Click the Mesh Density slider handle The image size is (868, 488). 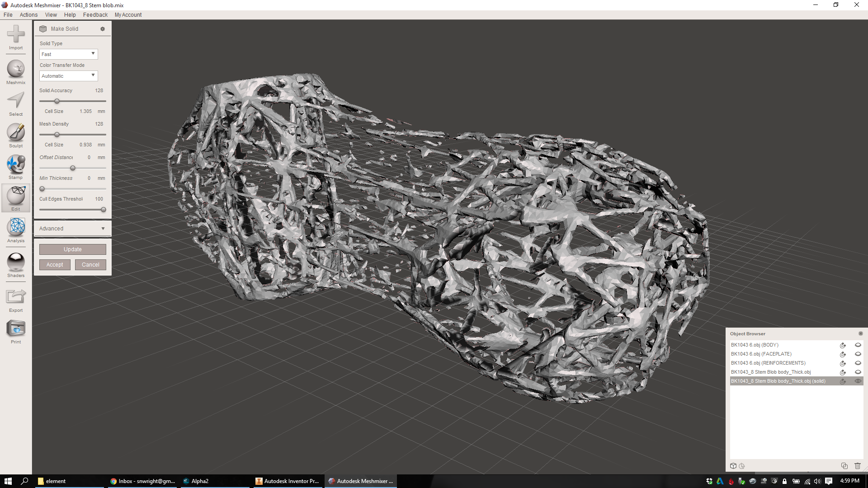pyautogui.click(x=57, y=135)
